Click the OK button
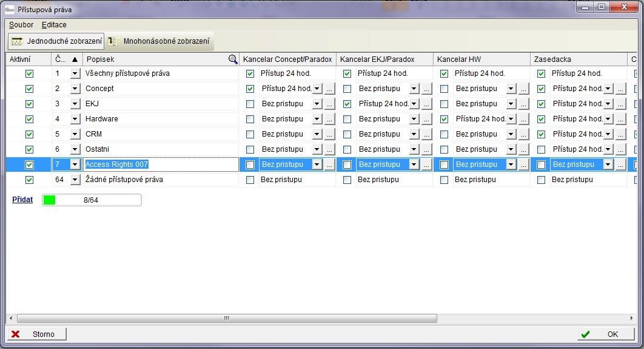Screen dimensions: 644x349 pos(606,334)
